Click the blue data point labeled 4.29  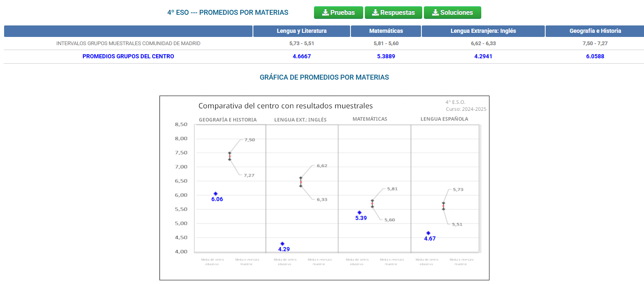pos(282,244)
